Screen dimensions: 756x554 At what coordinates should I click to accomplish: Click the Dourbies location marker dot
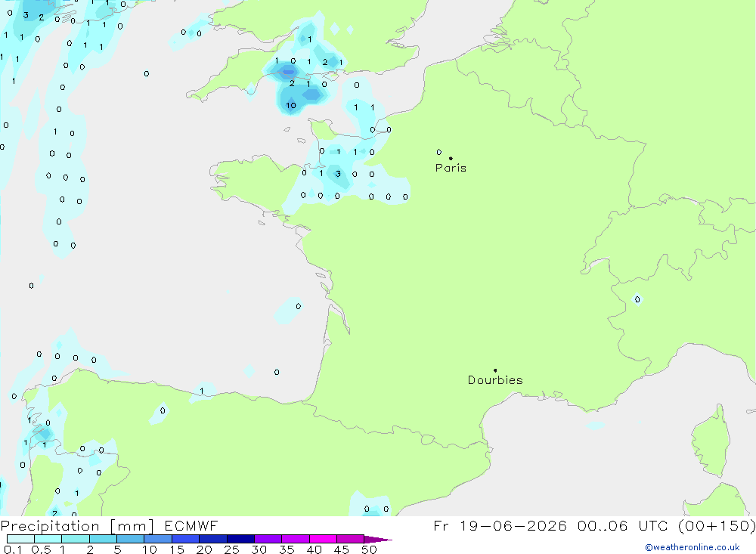[495, 370]
